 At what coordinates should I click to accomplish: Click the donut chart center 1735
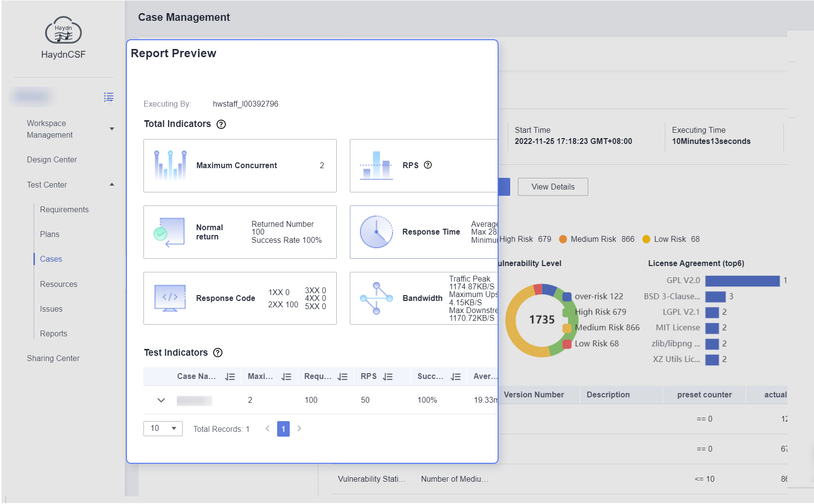click(x=542, y=320)
